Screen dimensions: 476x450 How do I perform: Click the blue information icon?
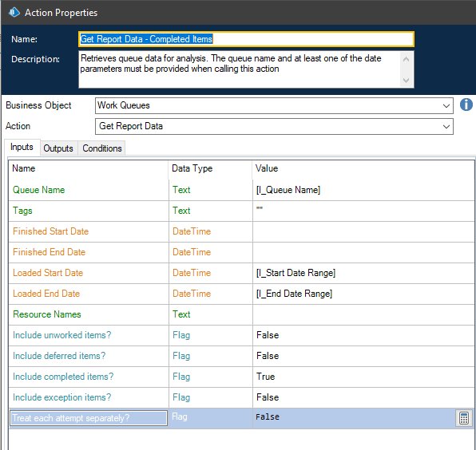tap(466, 105)
